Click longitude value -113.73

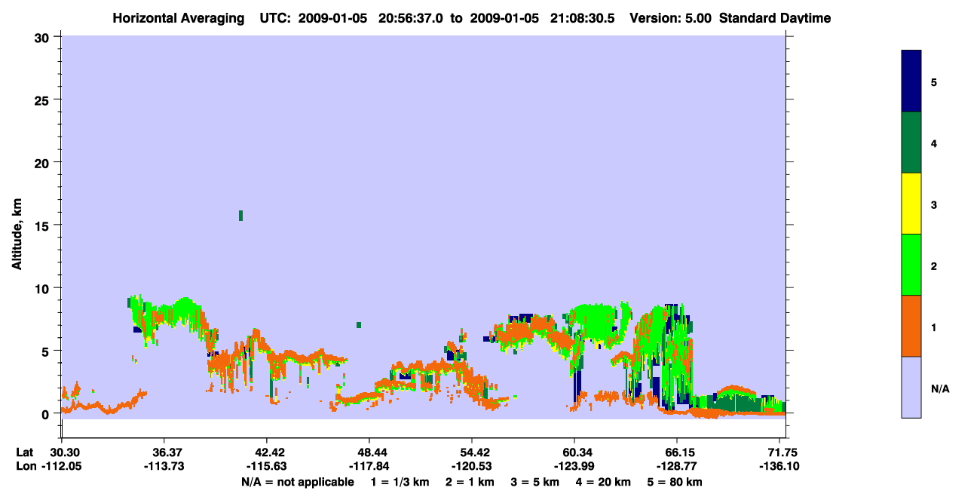coord(164,466)
